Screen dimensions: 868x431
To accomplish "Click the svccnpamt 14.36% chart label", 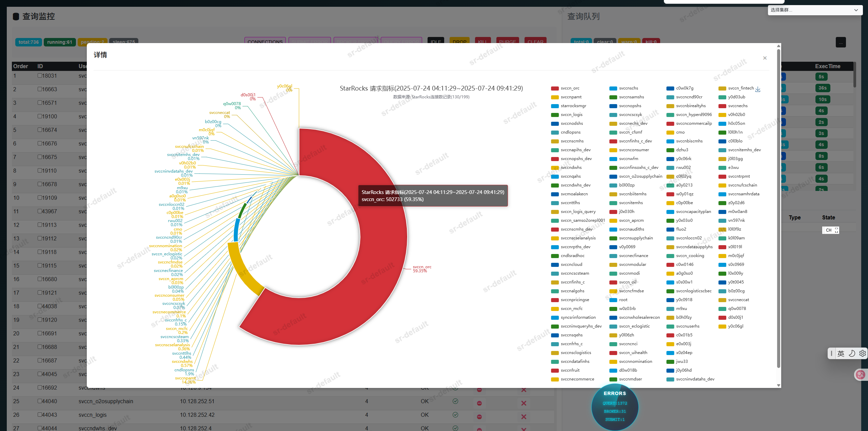I will click(185, 380).
